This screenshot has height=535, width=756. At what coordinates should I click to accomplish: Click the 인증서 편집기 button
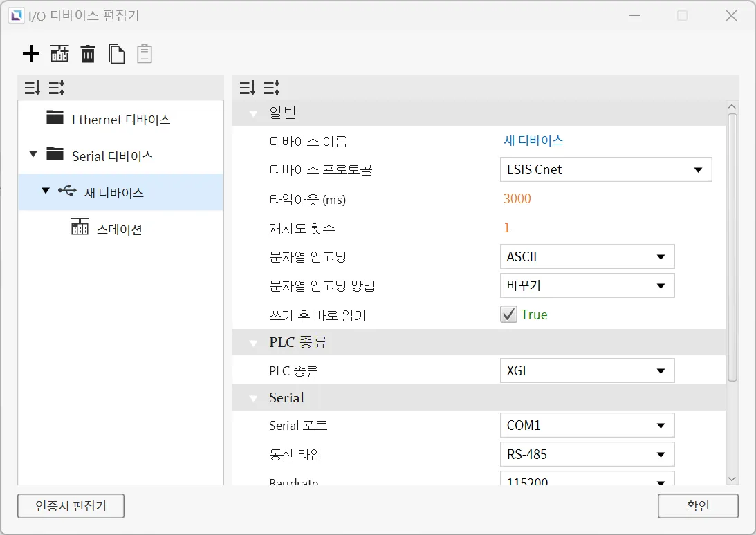click(x=71, y=506)
